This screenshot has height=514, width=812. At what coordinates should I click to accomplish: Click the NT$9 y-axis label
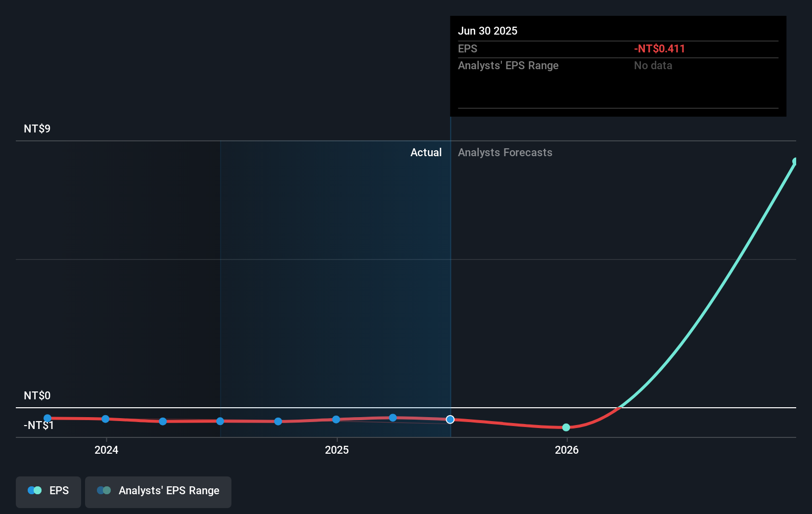[37, 128]
